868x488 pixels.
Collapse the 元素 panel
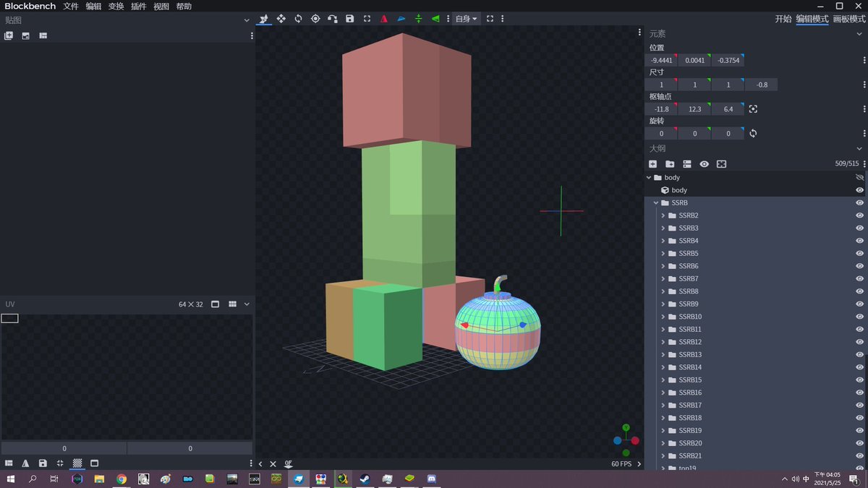860,34
